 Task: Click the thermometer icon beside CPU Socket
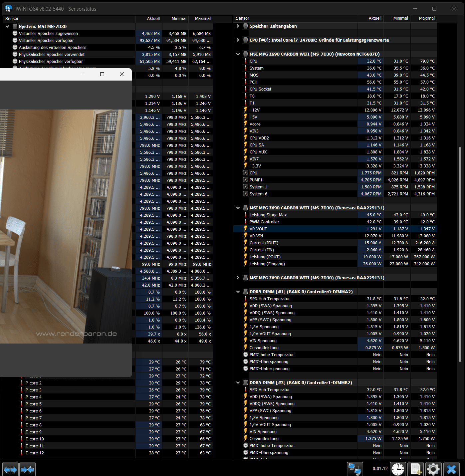click(x=246, y=89)
